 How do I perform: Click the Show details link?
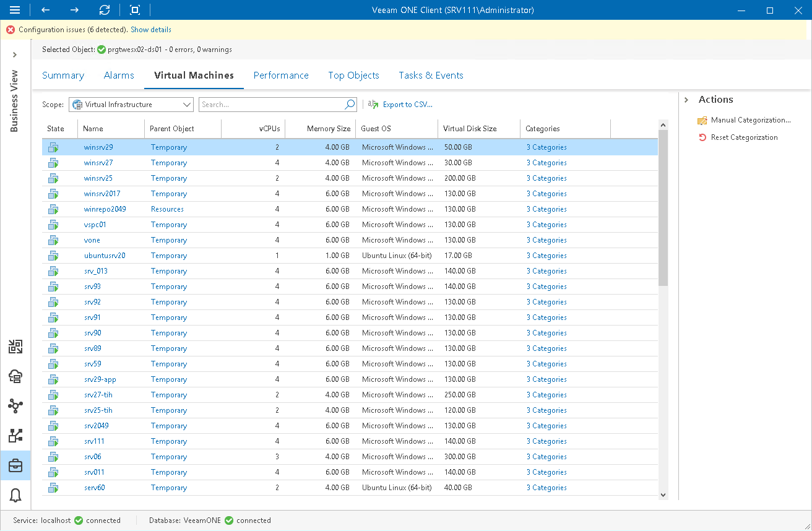pos(151,30)
